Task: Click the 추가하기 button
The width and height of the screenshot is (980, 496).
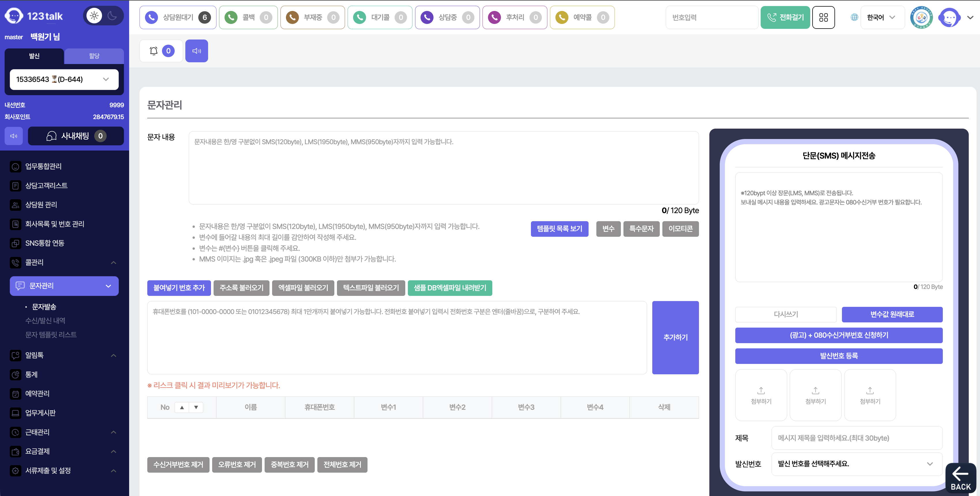Action: tap(675, 337)
